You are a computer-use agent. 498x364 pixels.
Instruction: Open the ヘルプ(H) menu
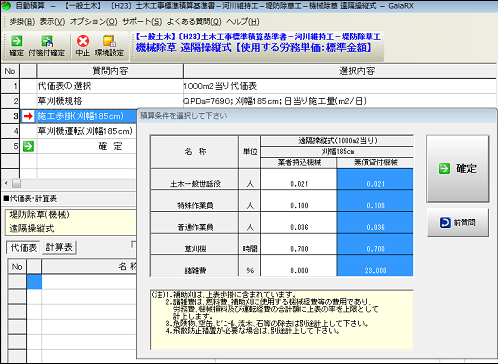[x=242, y=22]
